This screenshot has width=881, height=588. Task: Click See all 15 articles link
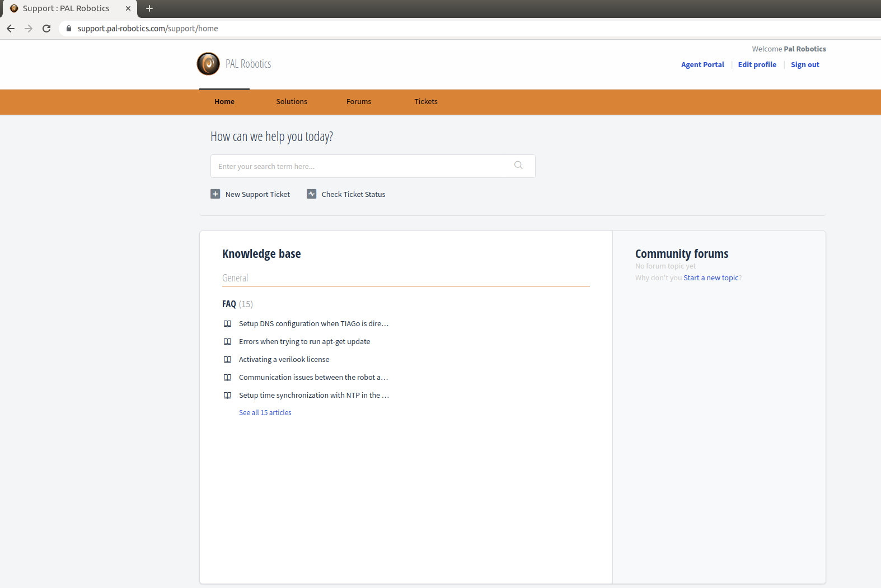pyautogui.click(x=265, y=413)
